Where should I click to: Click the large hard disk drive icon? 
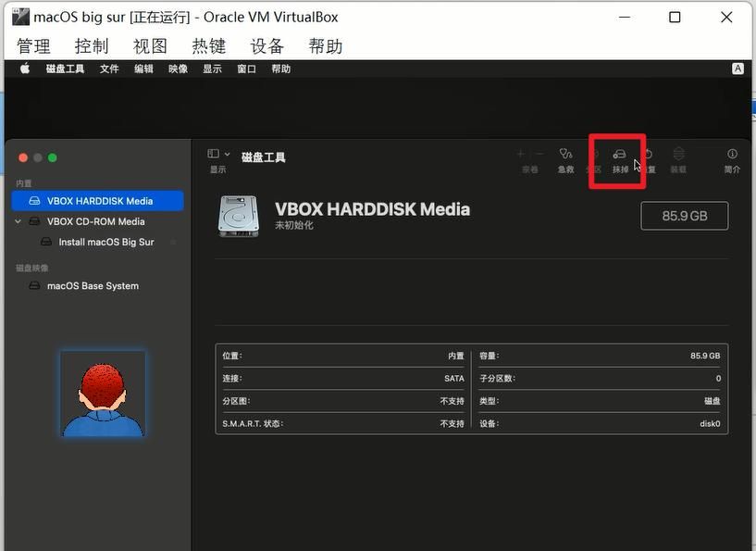pyautogui.click(x=239, y=215)
